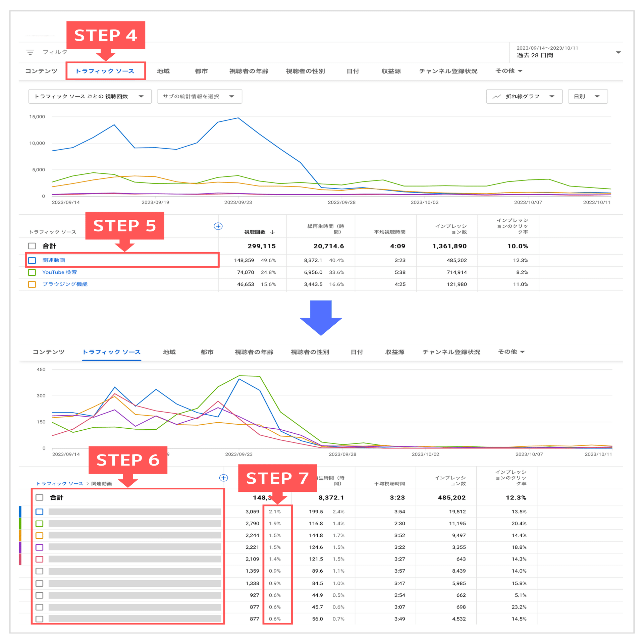Click the トラフィック ソース breadcrumb link
Screen dimensions: 644x644
59,483
